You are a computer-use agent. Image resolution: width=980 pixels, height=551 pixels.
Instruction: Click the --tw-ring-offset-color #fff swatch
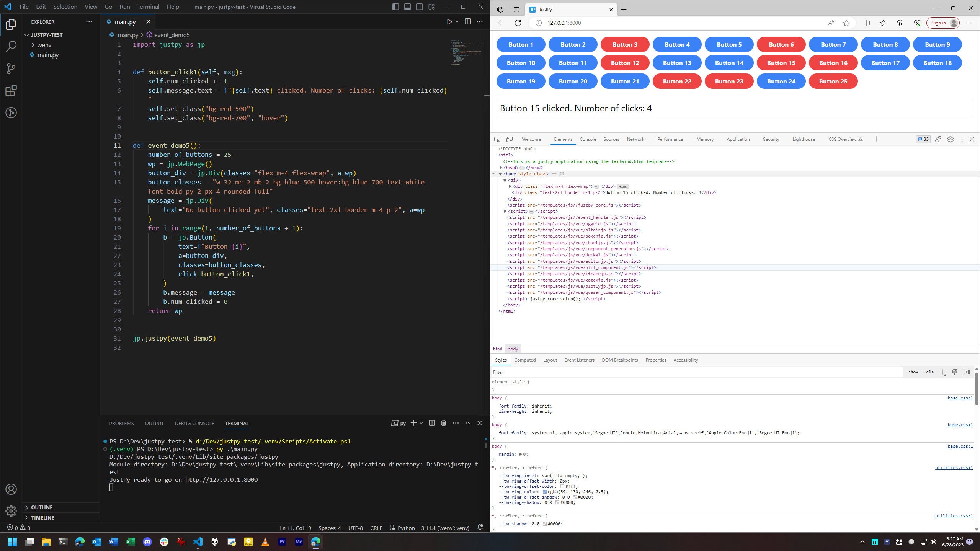(562, 486)
